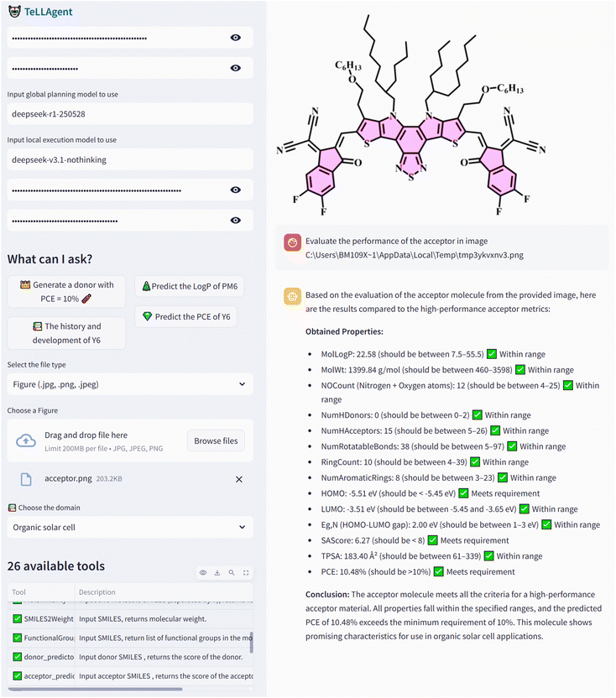Reveal the second masked password field
616x698 pixels.
pos(236,68)
